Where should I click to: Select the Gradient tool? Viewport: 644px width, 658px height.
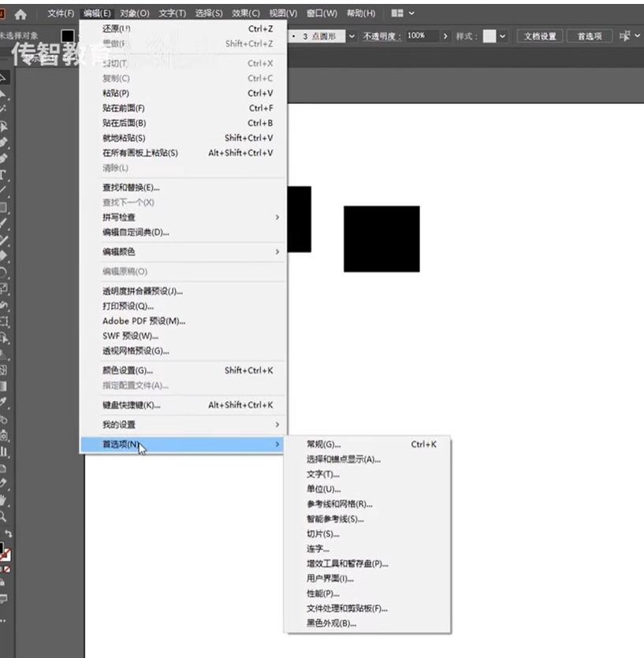[x=3, y=386]
